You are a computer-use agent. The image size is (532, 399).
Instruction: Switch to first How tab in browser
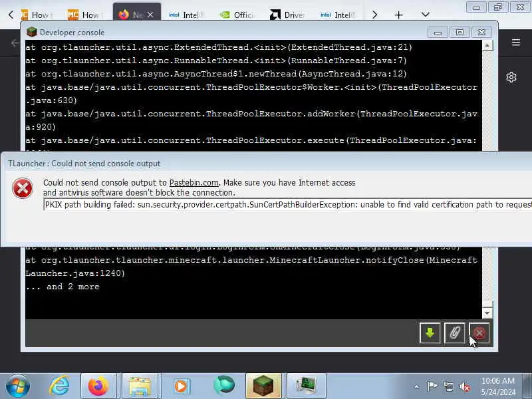coord(37,15)
